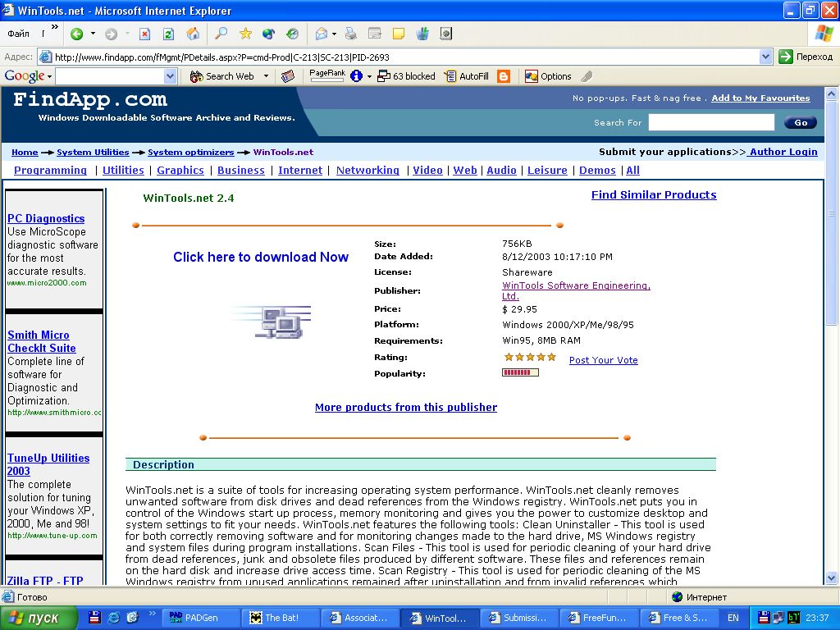
Task: Switch to PADGen taskbar window
Action: tap(200, 618)
